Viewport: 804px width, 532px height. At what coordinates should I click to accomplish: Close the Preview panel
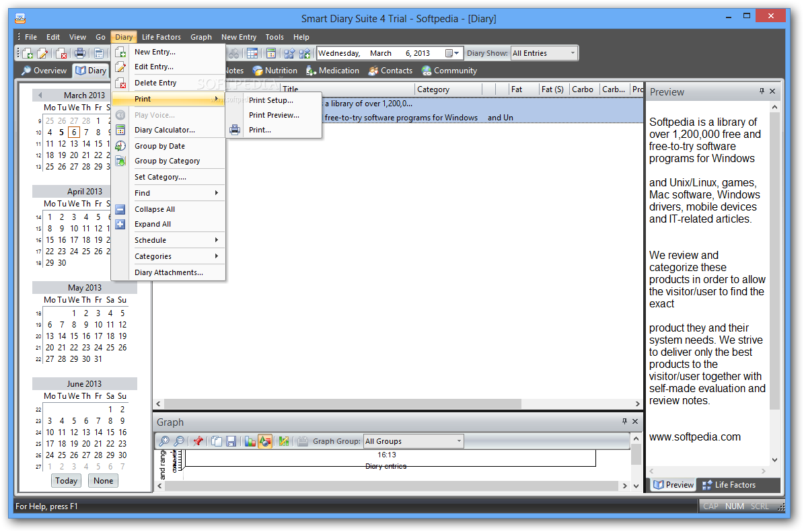[x=773, y=91]
